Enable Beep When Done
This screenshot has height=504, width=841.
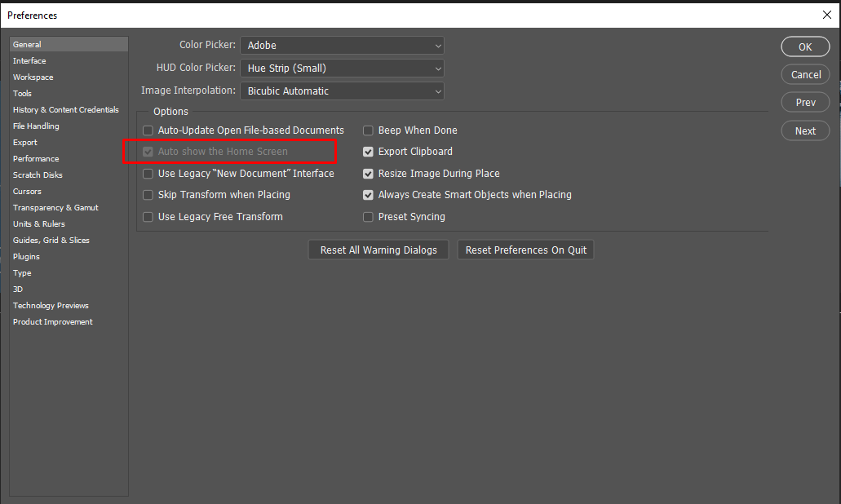(368, 130)
